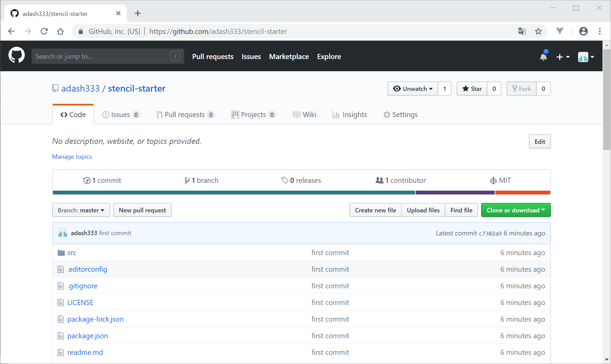This screenshot has width=611, height=364.
Task: Expand the Unwatch dropdown
Action: (413, 89)
